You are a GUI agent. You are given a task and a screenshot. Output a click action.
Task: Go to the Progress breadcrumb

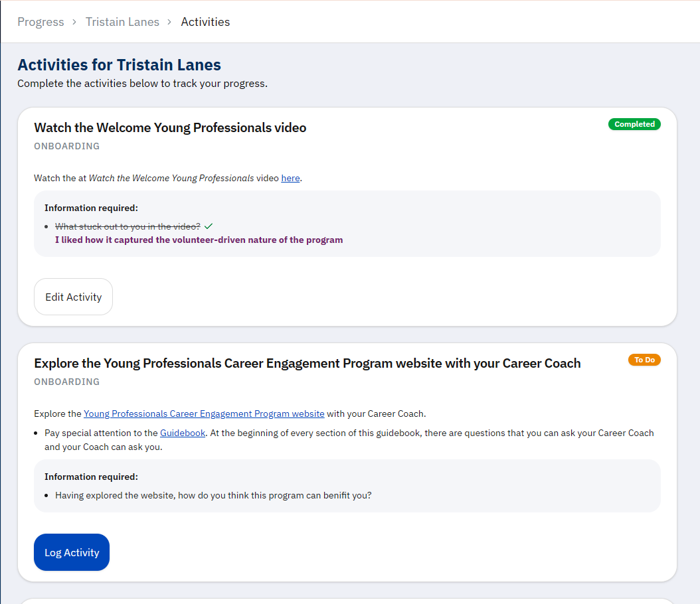click(41, 22)
